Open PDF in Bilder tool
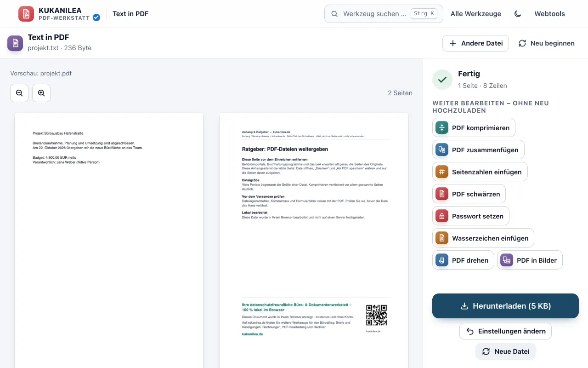 click(x=530, y=260)
